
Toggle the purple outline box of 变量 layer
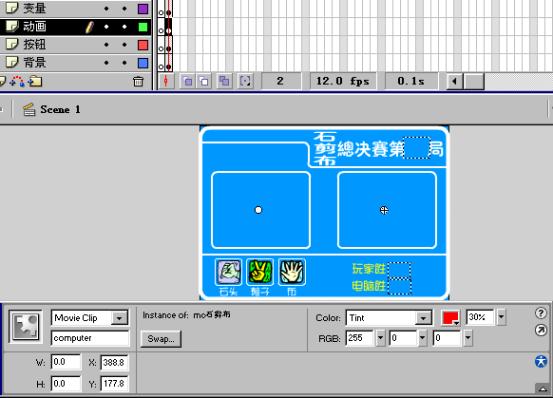(143, 9)
